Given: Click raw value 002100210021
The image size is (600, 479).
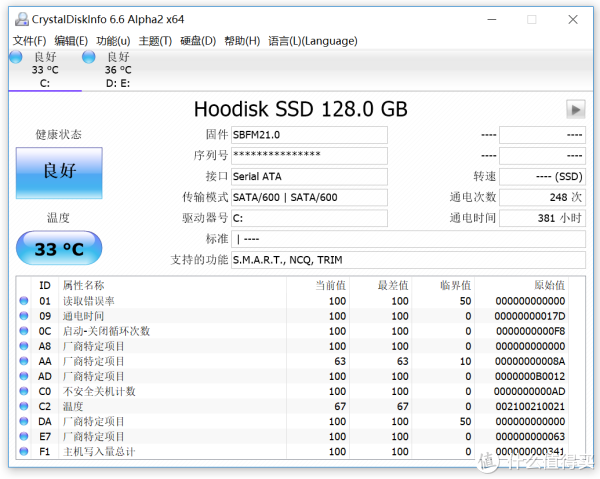Looking at the screenshot, I should (x=530, y=406).
